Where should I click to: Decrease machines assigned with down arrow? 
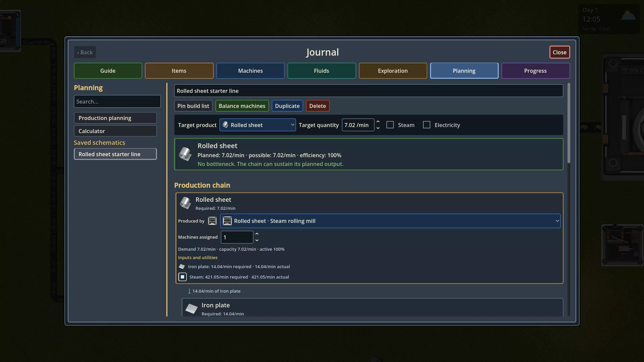point(257,240)
